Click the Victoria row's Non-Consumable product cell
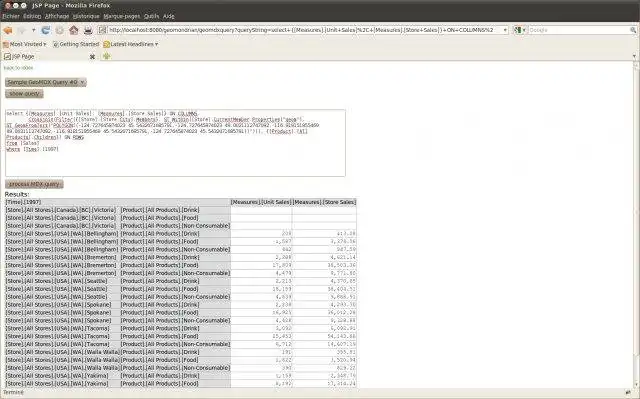Screen dimensions: 640x399 point(175,226)
